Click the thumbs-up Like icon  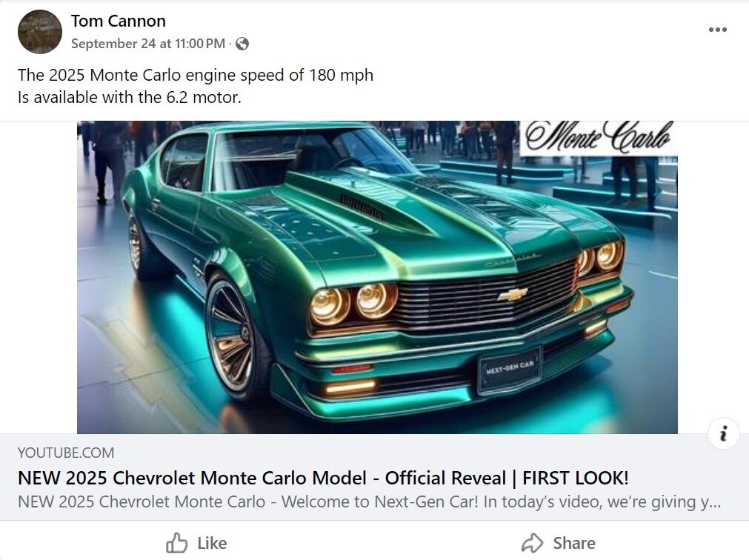click(x=177, y=543)
